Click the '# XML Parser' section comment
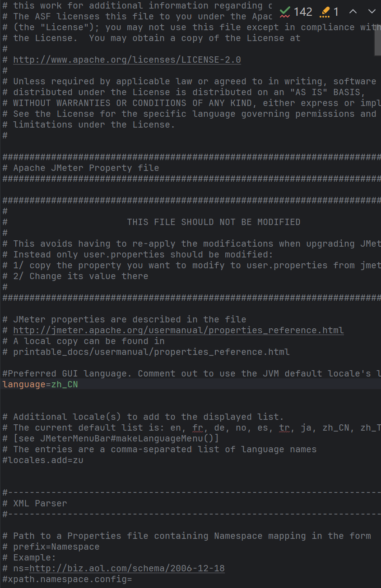This screenshot has height=588, width=381. (x=35, y=503)
